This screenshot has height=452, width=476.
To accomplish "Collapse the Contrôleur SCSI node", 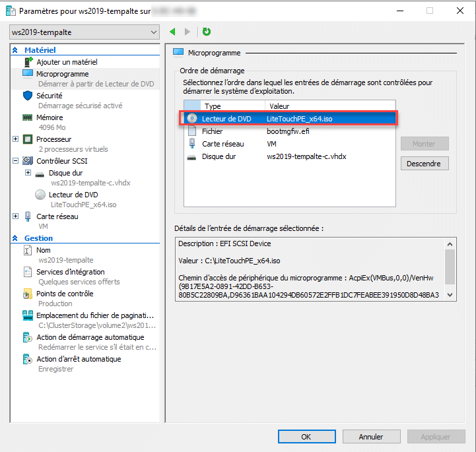I will pos(16,160).
